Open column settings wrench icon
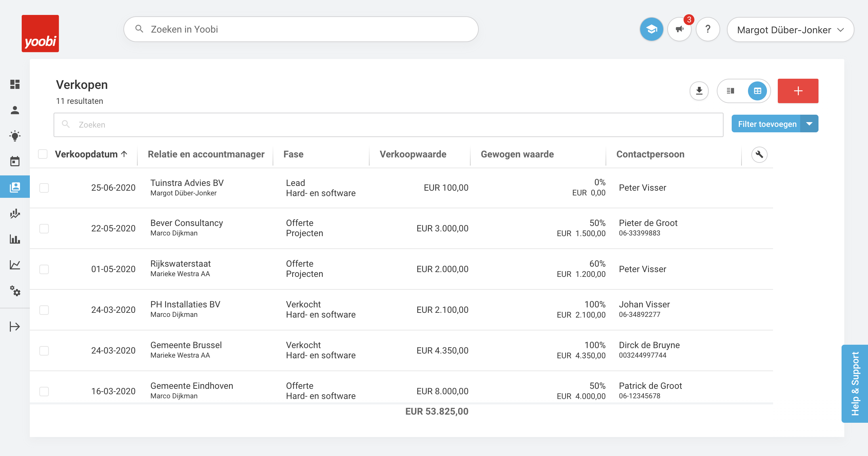Image resolution: width=868 pixels, height=456 pixels. tap(759, 155)
